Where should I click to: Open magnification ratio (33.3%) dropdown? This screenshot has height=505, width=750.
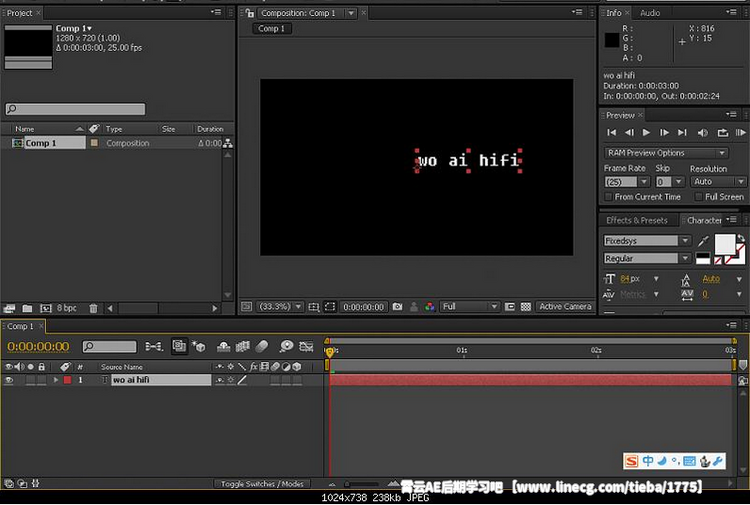coord(280,307)
